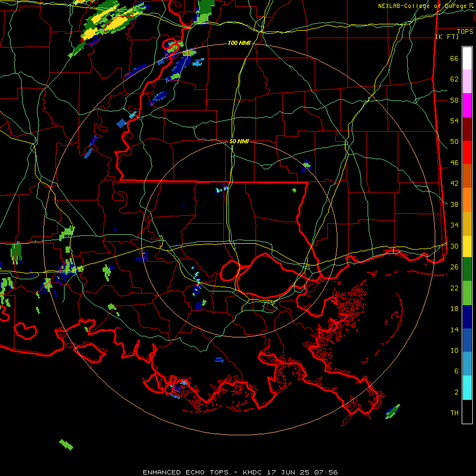Click the 100 NMI range ring label
Viewport: 476px width, 476px height.
tap(239, 43)
